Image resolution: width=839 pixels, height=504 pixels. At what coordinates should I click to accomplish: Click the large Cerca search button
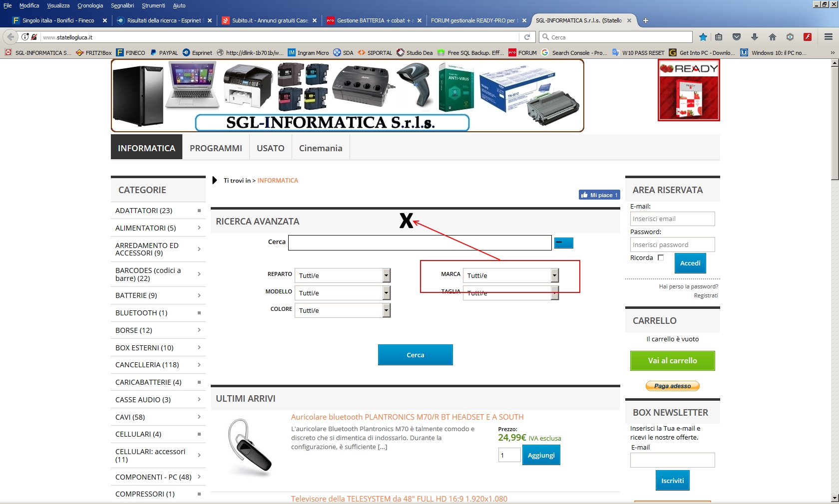point(416,355)
